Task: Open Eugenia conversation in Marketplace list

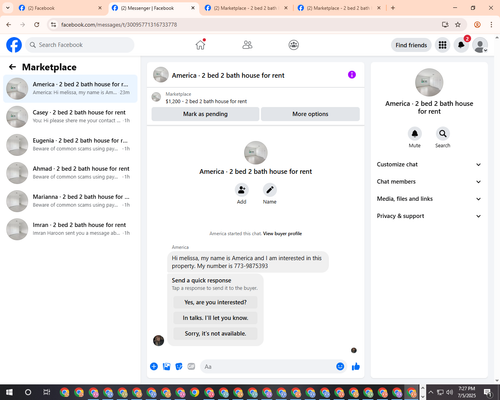Action: pyautogui.click(x=70, y=145)
